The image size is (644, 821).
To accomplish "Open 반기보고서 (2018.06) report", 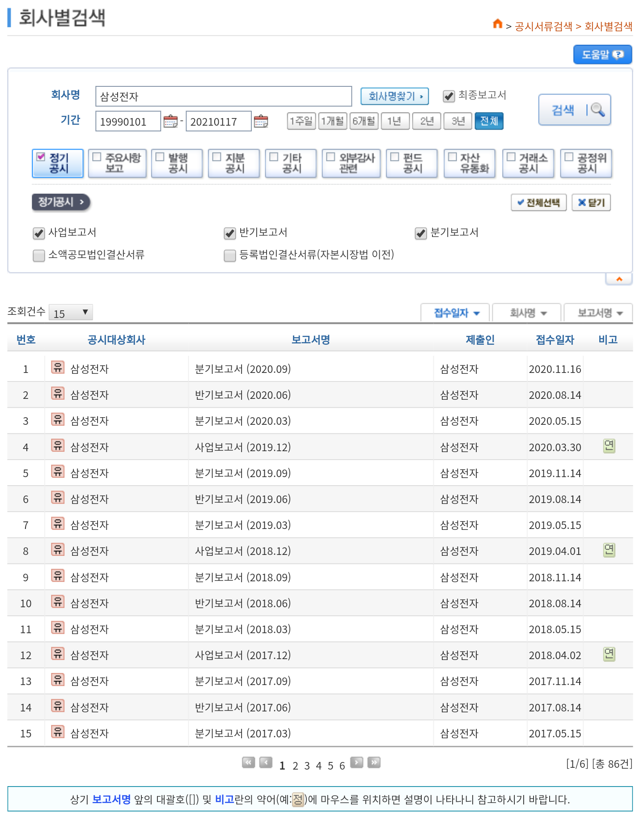I will click(x=243, y=603).
